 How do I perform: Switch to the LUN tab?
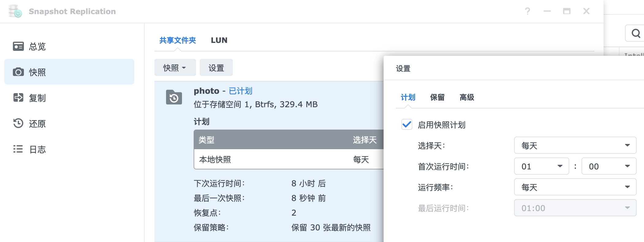click(x=219, y=40)
